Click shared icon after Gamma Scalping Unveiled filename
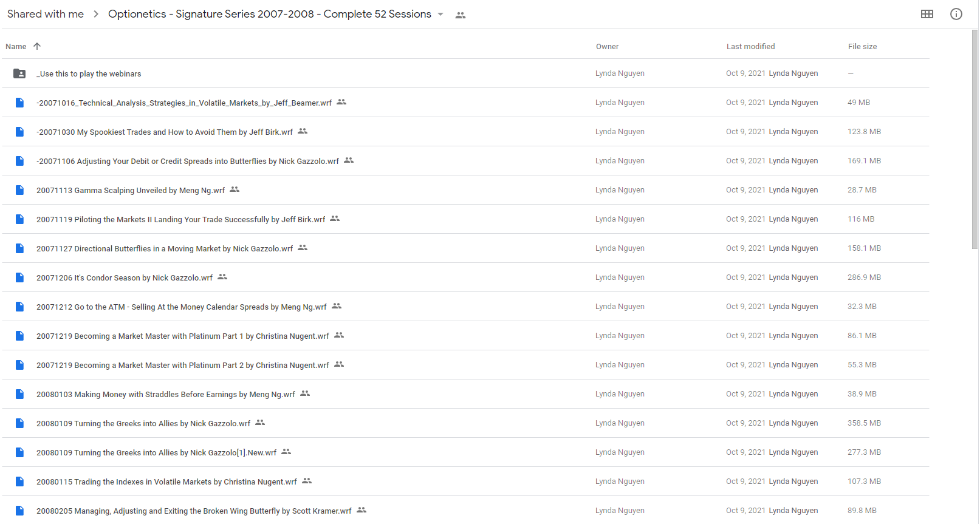Image resolution: width=980 pixels, height=524 pixels. pyautogui.click(x=235, y=189)
